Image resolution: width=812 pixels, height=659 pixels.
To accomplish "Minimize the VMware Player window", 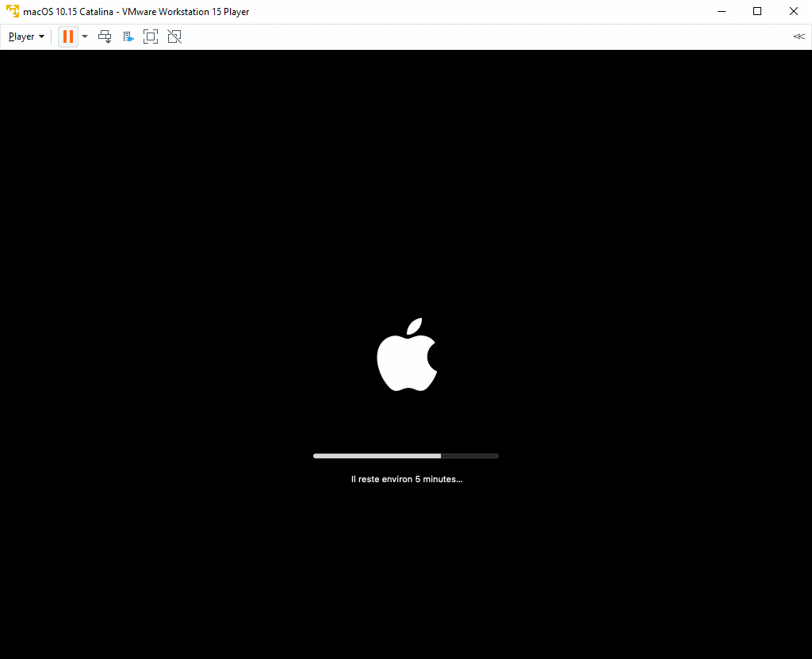I will 722,11.
